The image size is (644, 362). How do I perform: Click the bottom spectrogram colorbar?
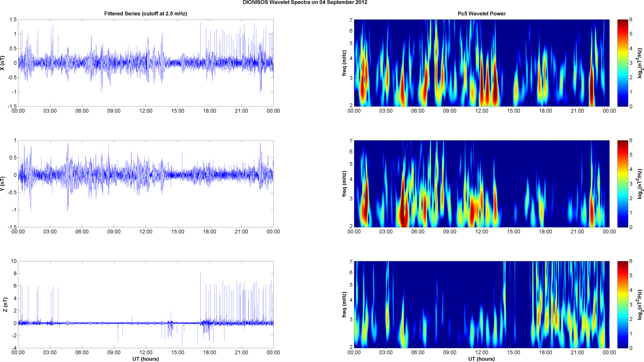pos(622,304)
